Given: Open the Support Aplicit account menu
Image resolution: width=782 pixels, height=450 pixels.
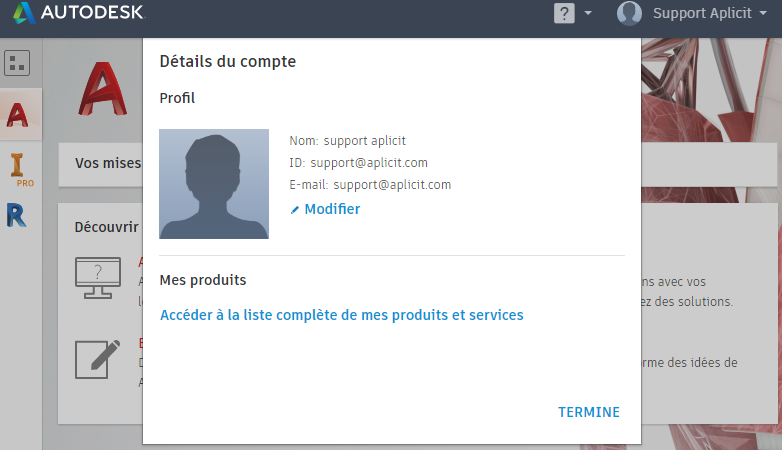Looking at the screenshot, I should click(701, 14).
